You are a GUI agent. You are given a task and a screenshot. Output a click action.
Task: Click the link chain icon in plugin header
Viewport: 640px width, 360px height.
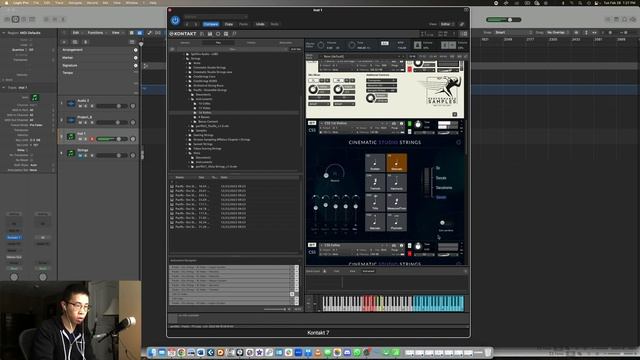point(462,24)
